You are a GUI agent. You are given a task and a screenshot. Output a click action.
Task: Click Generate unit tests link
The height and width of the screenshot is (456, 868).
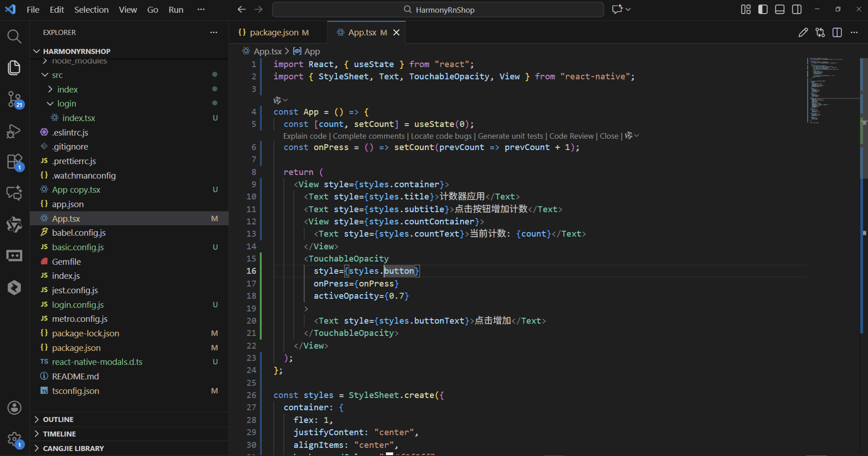[x=510, y=136]
